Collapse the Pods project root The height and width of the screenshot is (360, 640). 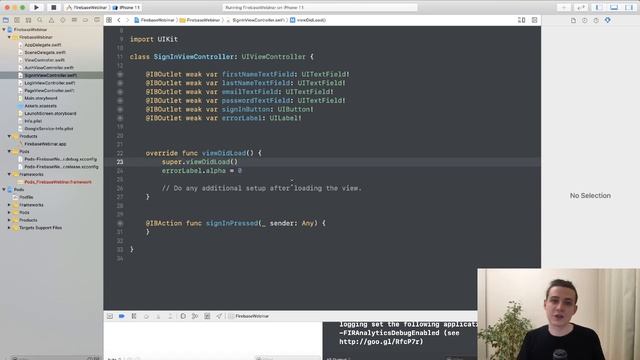click(4, 189)
